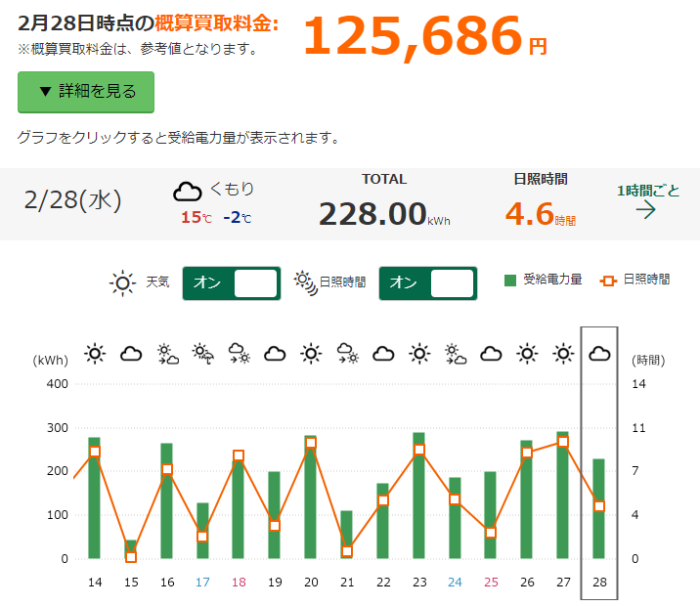The height and width of the screenshot is (606, 700).
Task: Click the sunshine-duration icon beside 日照時間 toggle
Action: 306,282
